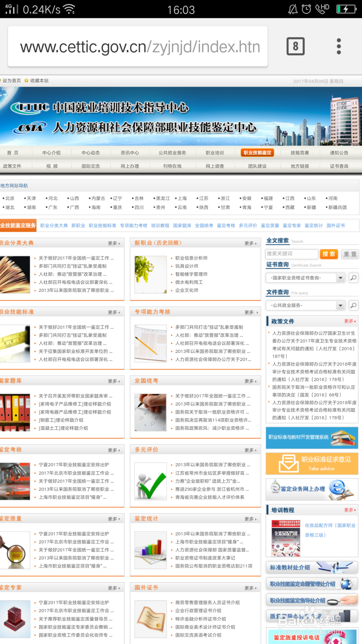Open the certificate scroll thumbnail in 国外证书
Viewport: 362px width, 644px height.
pos(151,619)
